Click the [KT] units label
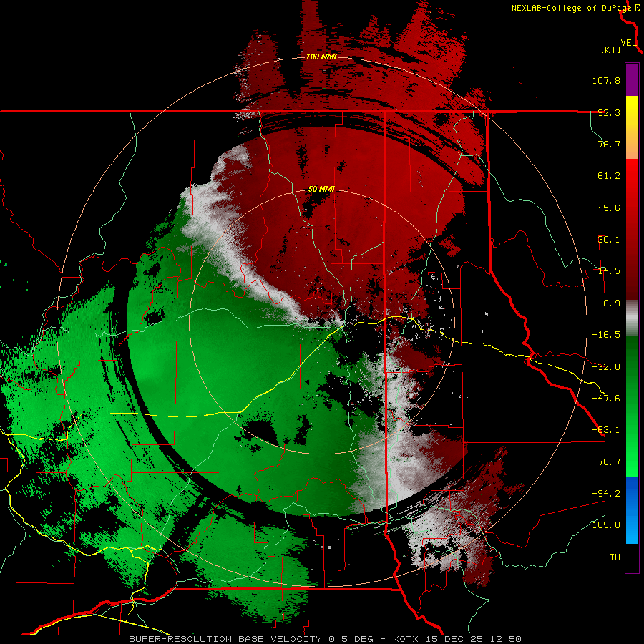This screenshot has width=644, height=644. pos(611,49)
